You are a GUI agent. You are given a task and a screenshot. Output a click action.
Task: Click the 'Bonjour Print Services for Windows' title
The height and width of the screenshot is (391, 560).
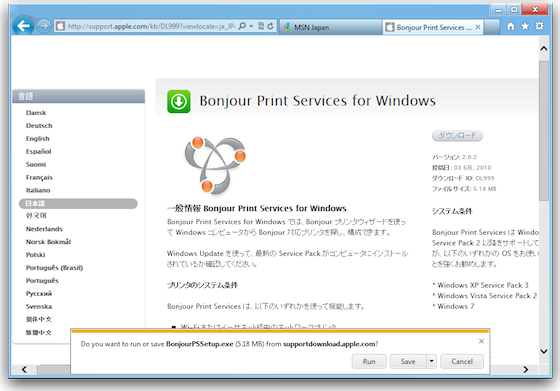pos(317,101)
